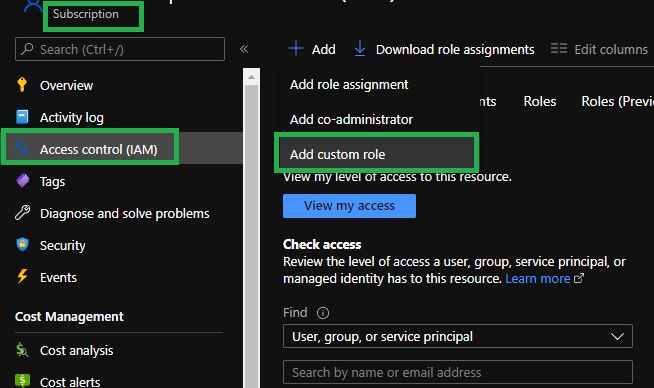
Task: Focus the name or email search field
Action: pyautogui.click(x=458, y=372)
